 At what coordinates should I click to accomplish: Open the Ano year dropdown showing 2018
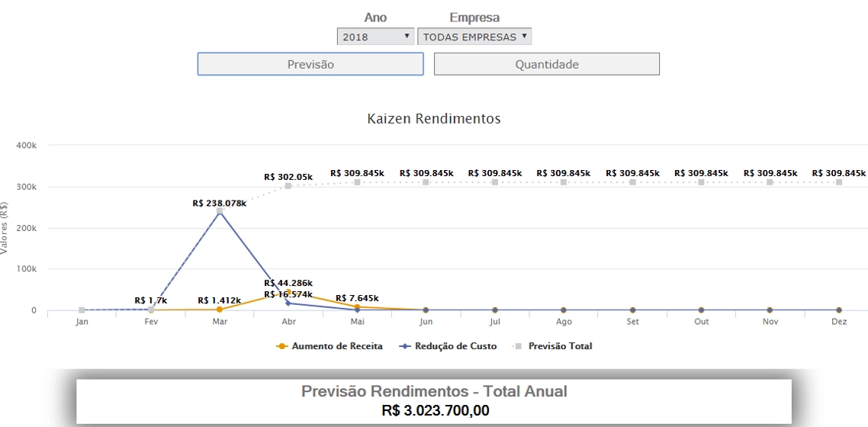point(375,37)
